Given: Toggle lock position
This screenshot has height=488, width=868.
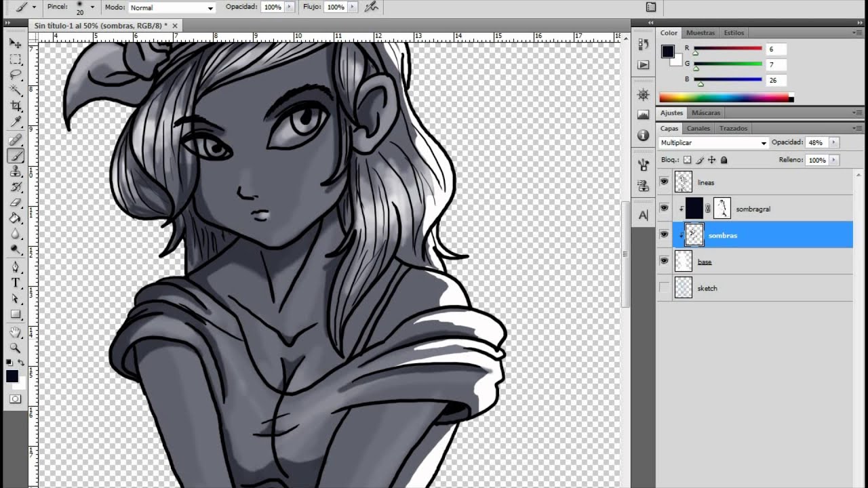Looking at the screenshot, I should pyautogui.click(x=711, y=160).
